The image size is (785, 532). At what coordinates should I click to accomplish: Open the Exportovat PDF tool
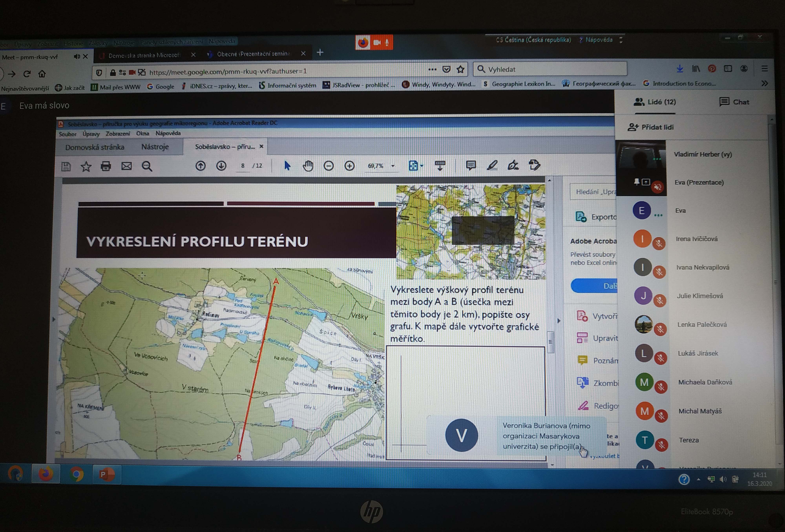point(596,217)
